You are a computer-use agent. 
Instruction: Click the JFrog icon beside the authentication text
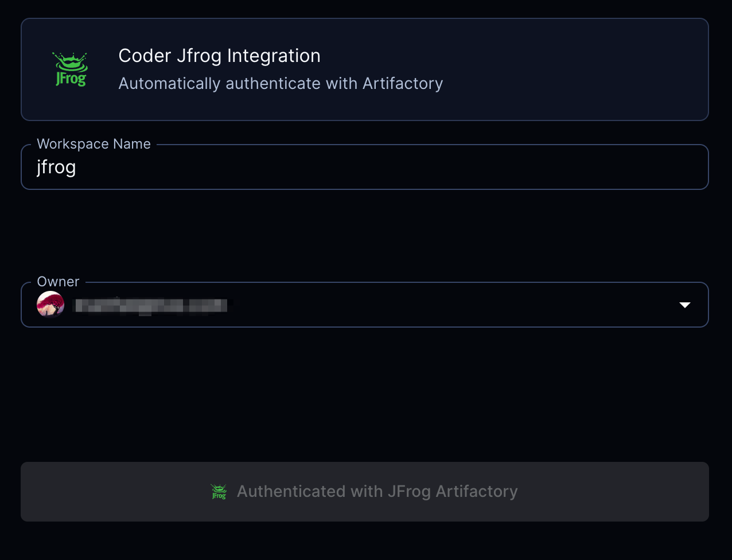(219, 492)
